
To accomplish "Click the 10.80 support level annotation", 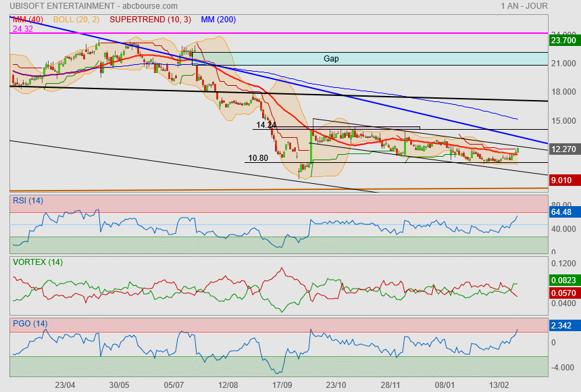I will [x=258, y=158].
